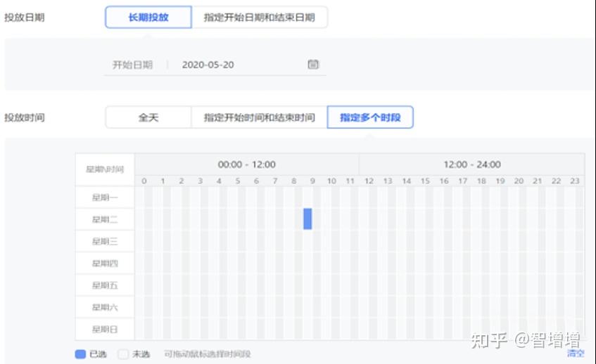
Task: Choose 指定开始日期和结束日期 option
Action: 259,17
